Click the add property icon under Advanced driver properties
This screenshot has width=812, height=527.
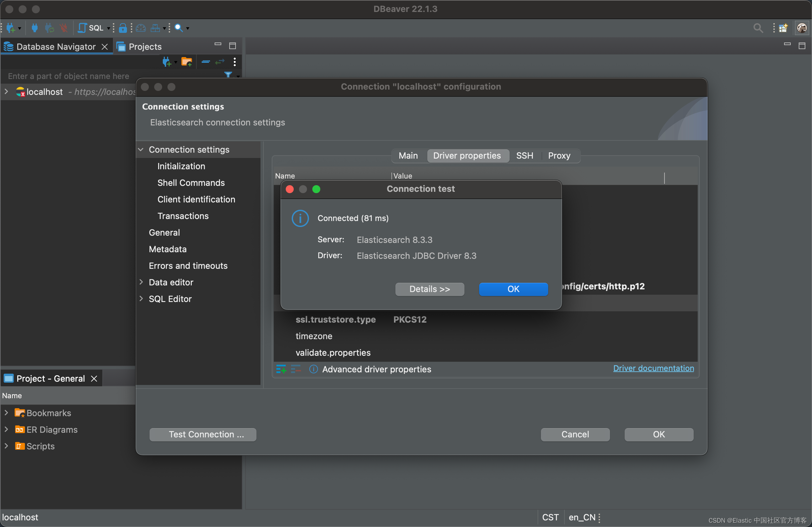click(x=280, y=369)
